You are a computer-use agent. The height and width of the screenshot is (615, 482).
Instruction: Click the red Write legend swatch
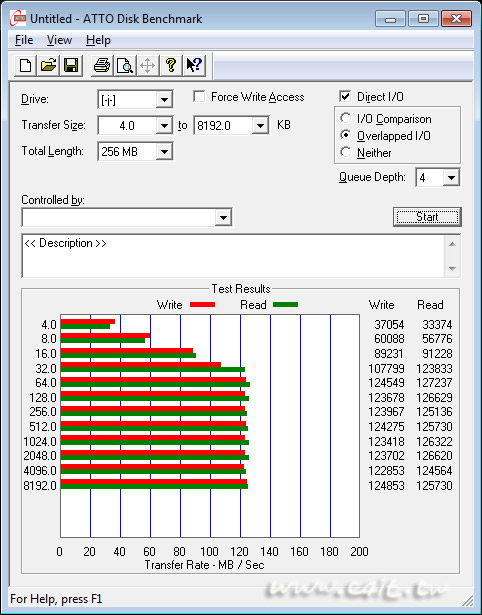point(202,304)
